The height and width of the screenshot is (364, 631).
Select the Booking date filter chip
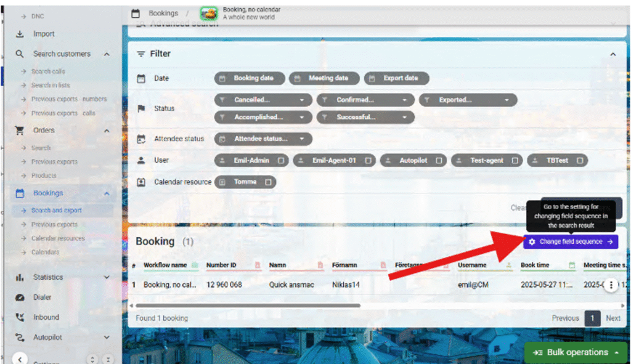(x=250, y=78)
